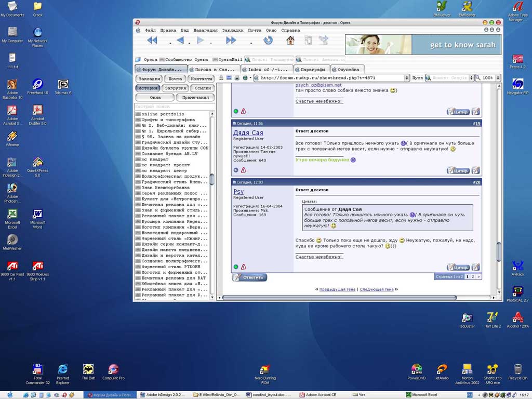Viewport: 532px width, 399px height.
Task: Go to page 2 of thread
Action: [x=473, y=277]
